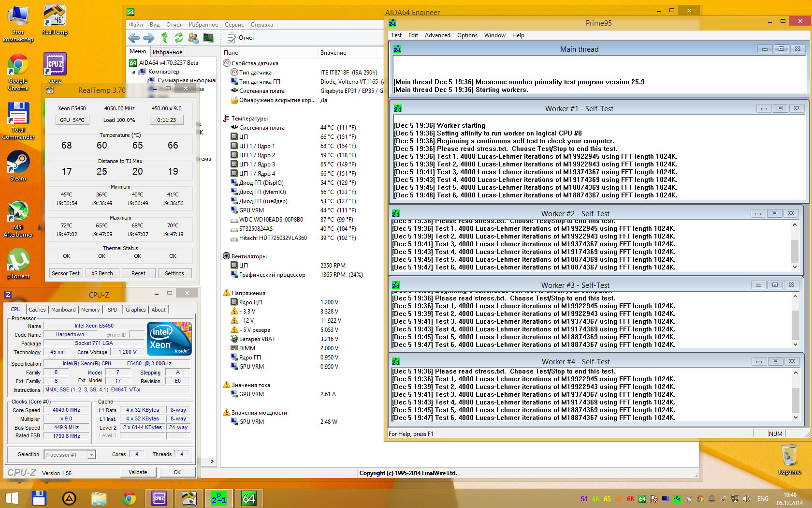Collapse the Компьютер tree node in AIDA64
Image resolution: width=812 pixels, height=508 pixels.
134,72
